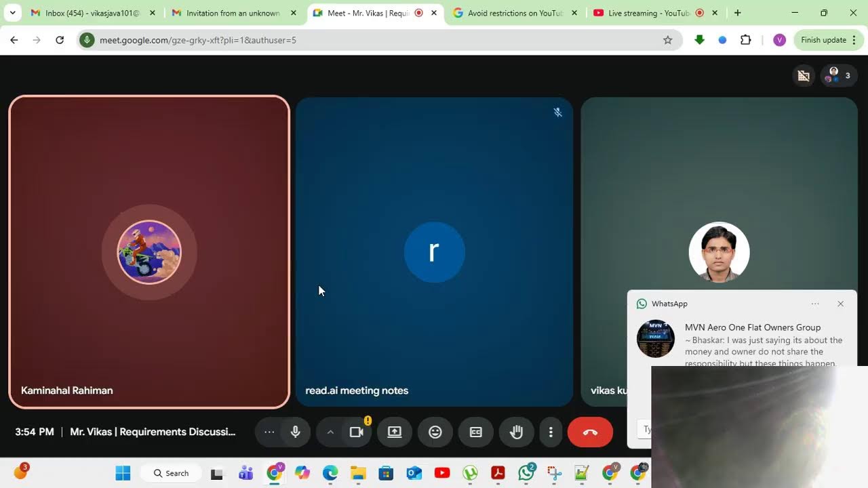Click the read.ai meeting notes name label
The image size is (868, 488).
pos(357,390)
